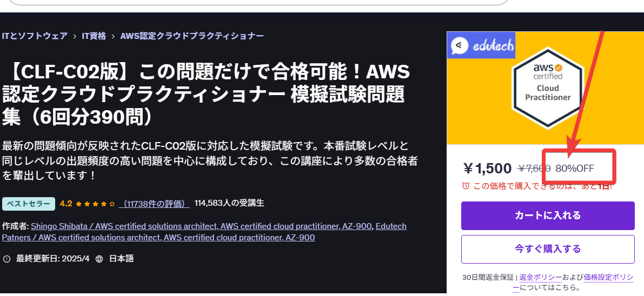Open the AWS認定クラウドプラクティショナー breadcrumb
The height and width of the screenshot is (296, 644).
pyautogui.click(x=192, y=36)
